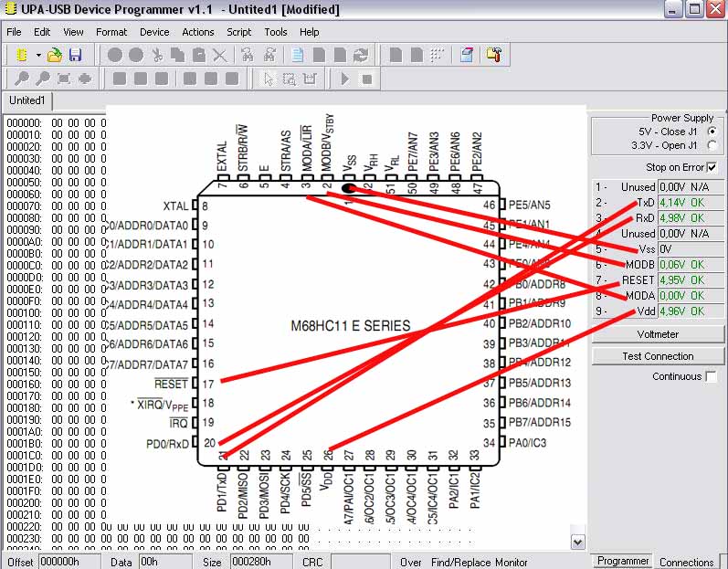728x569 pixels.
Task: Click the Find Next binoculars icon
Action: pos(269,55)
